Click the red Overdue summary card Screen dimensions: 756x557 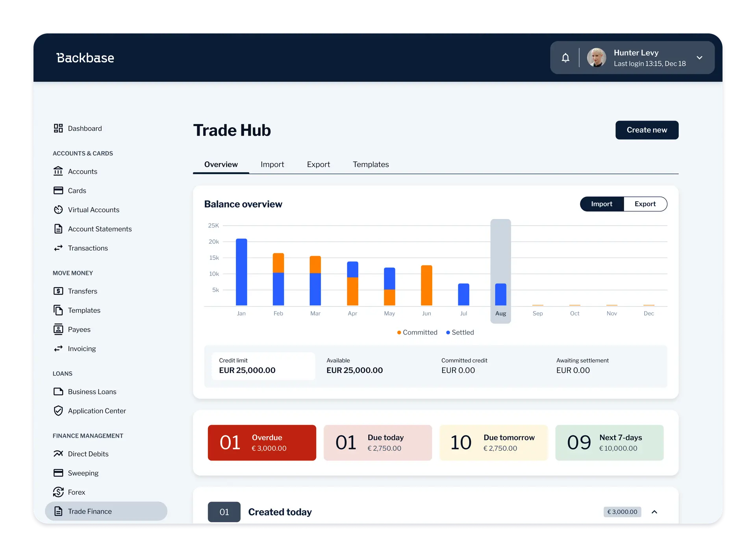(262, 442)
